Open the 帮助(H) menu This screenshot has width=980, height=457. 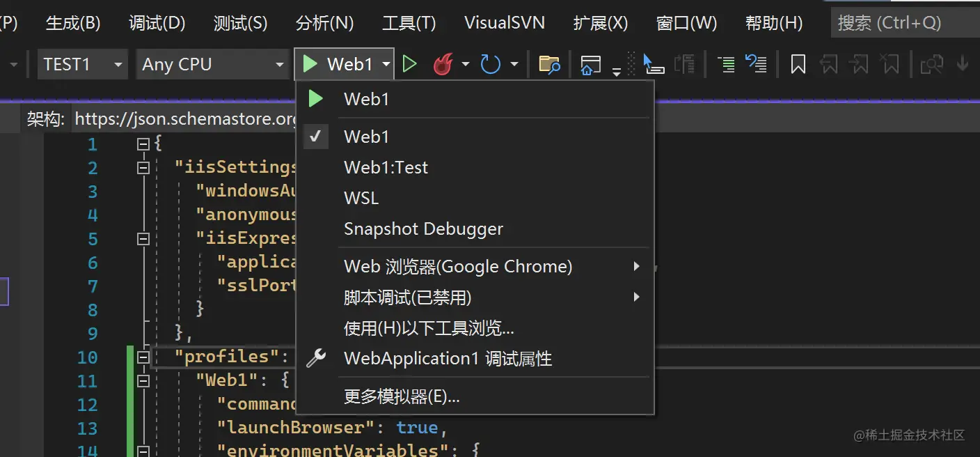774,23
